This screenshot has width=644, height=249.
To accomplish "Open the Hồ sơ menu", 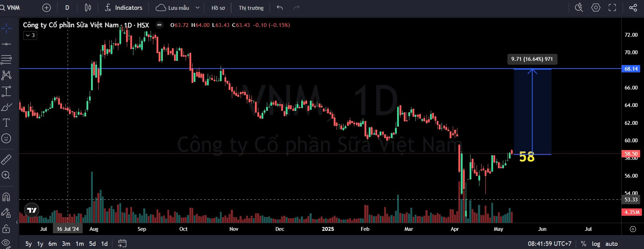I will 218,8.
